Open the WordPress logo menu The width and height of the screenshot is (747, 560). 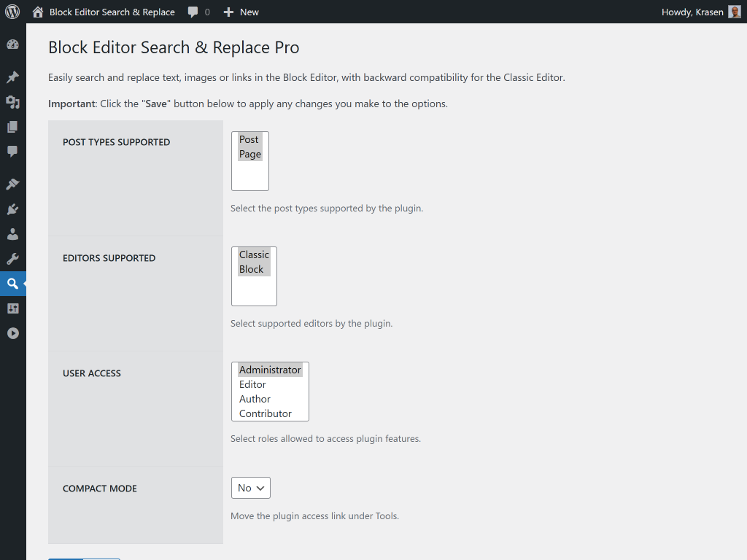12,12
